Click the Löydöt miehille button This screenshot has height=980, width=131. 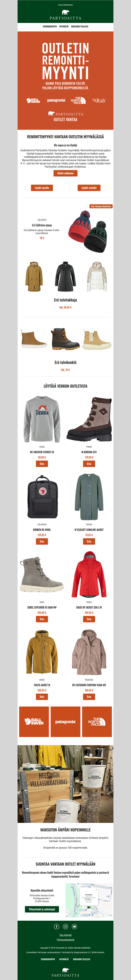pos(89,187)
